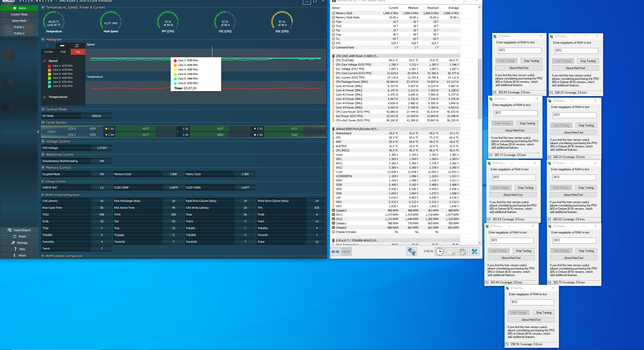Collapse the Histogram section
Viewport: 644px width, 350px height.
43,39
